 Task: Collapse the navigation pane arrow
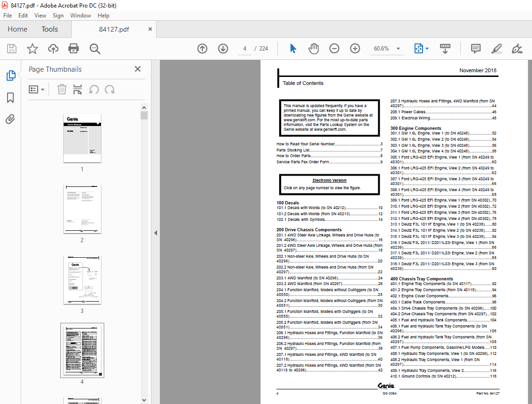coord(156,233)
